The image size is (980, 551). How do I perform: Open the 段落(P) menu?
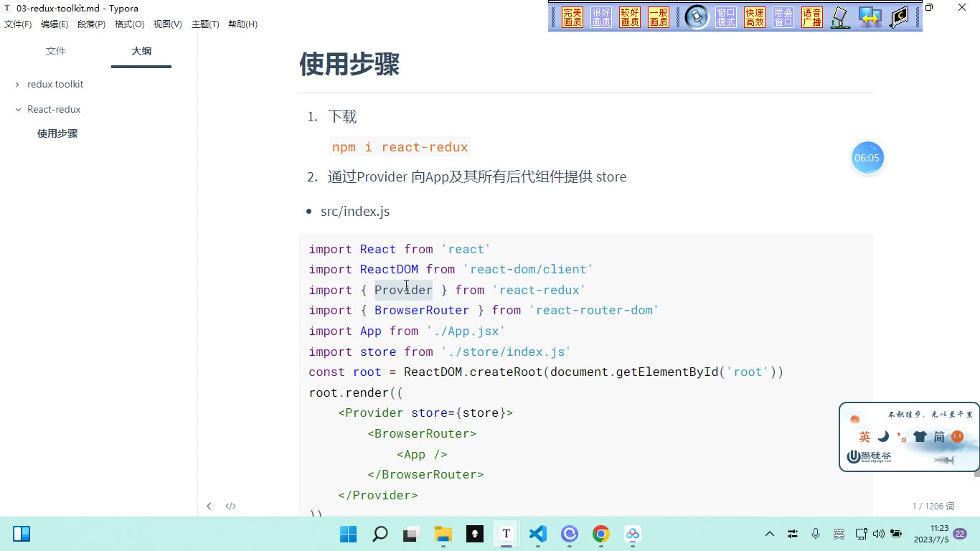pos(91,24)
